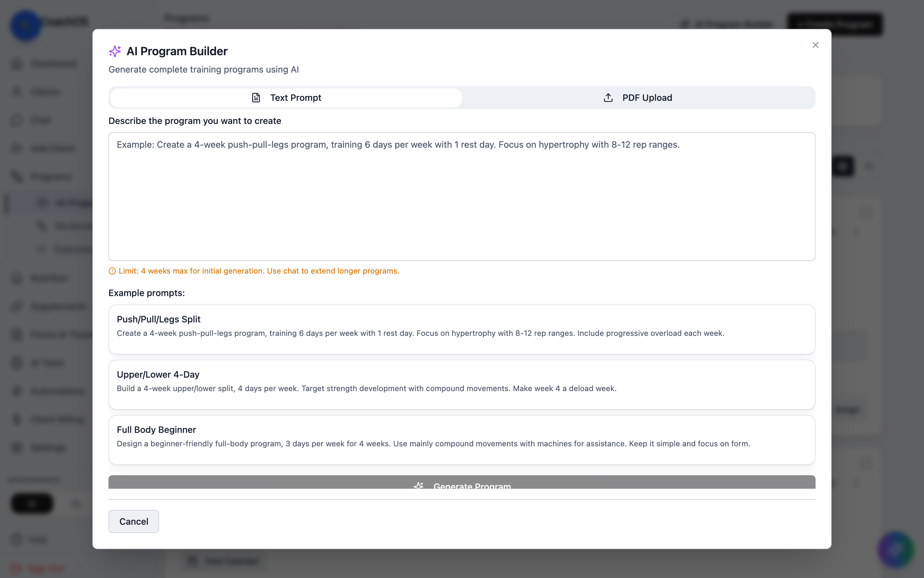
Task: Select the Push/Pull/Legs Split example prompt
Action: coord(462,329)
